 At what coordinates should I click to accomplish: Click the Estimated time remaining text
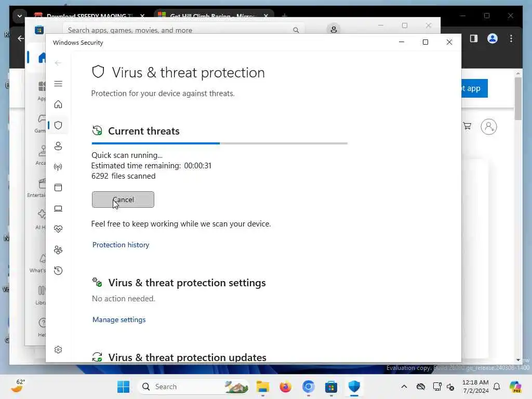[151, 166]
